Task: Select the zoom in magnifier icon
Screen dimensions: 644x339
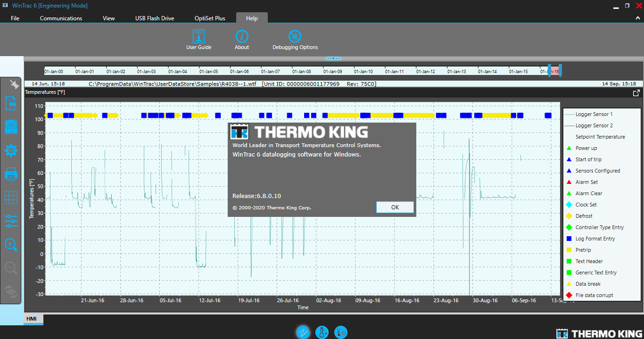Action: click(11, 245)
